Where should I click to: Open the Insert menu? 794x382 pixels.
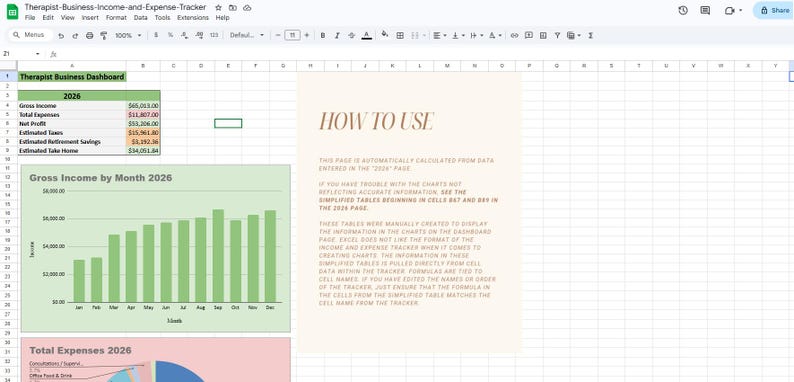click(x=90, y=18)
